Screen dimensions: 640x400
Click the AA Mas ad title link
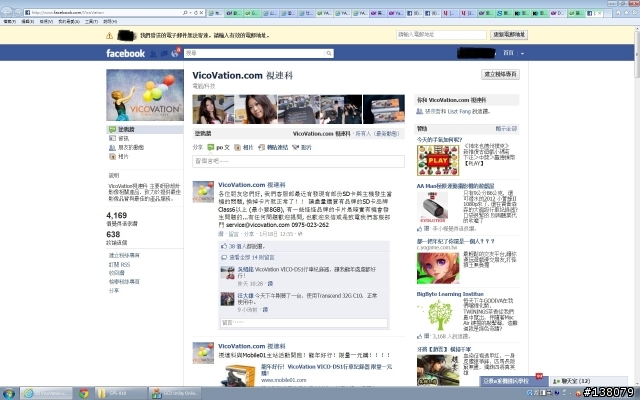point(455,186)
